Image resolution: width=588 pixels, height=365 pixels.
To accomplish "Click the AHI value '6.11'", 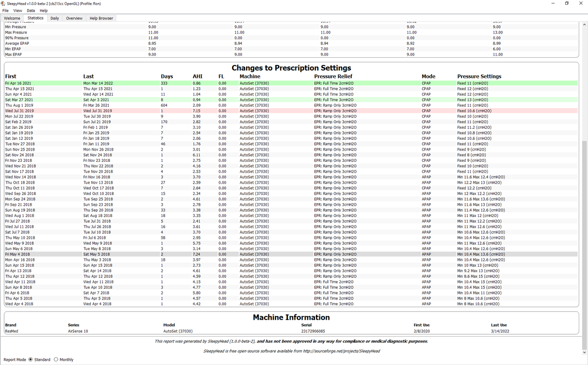I will [197, 155].
